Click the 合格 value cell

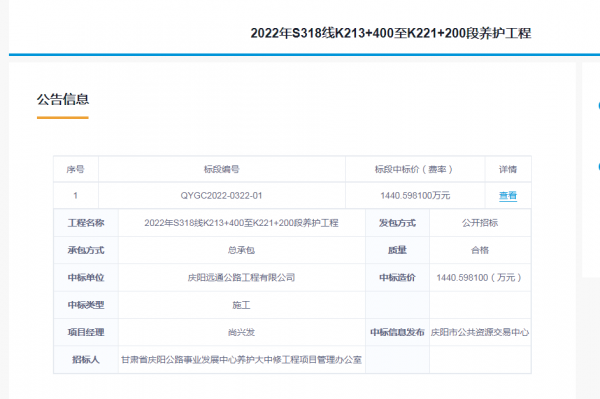point(480,250)
